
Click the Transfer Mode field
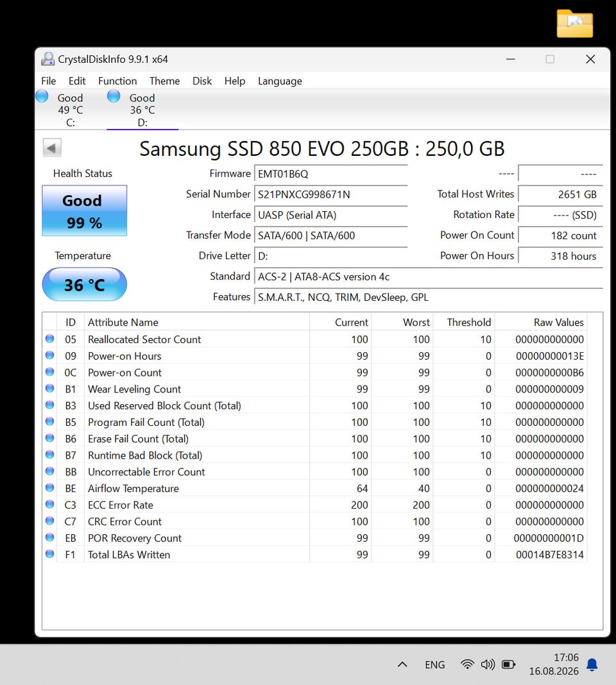click(331, 235)
